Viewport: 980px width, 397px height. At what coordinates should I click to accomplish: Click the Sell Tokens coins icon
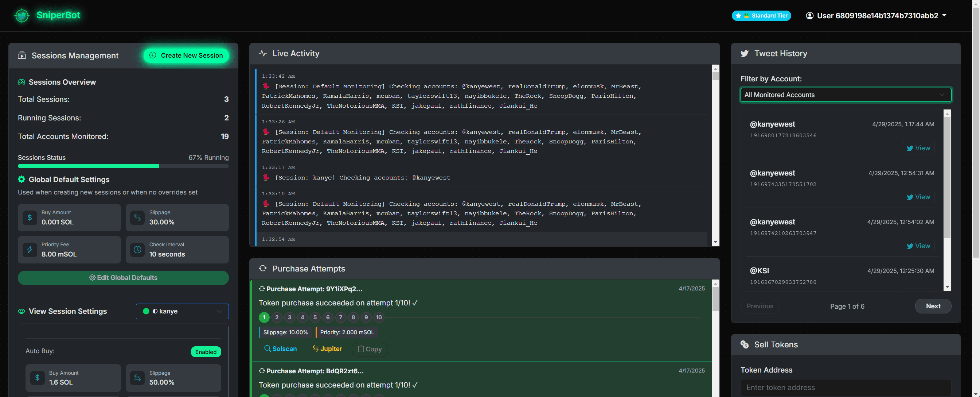745,345
